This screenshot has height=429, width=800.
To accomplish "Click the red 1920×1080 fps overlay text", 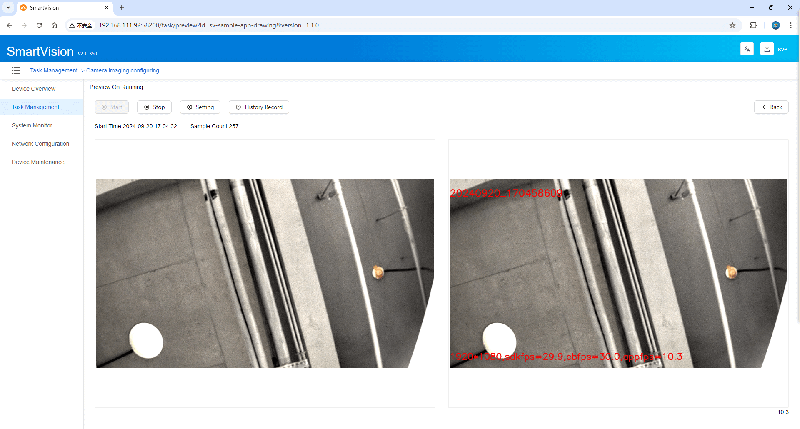I will (x=566, y=357).
